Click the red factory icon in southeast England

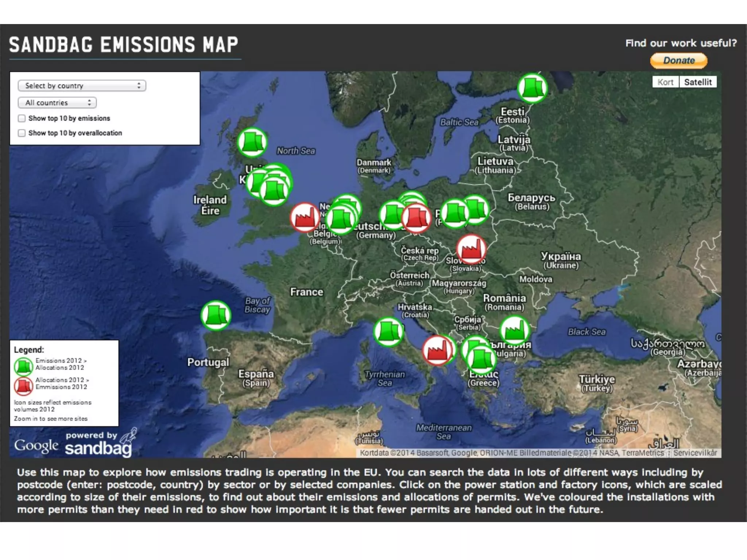(x=305, y=218)
